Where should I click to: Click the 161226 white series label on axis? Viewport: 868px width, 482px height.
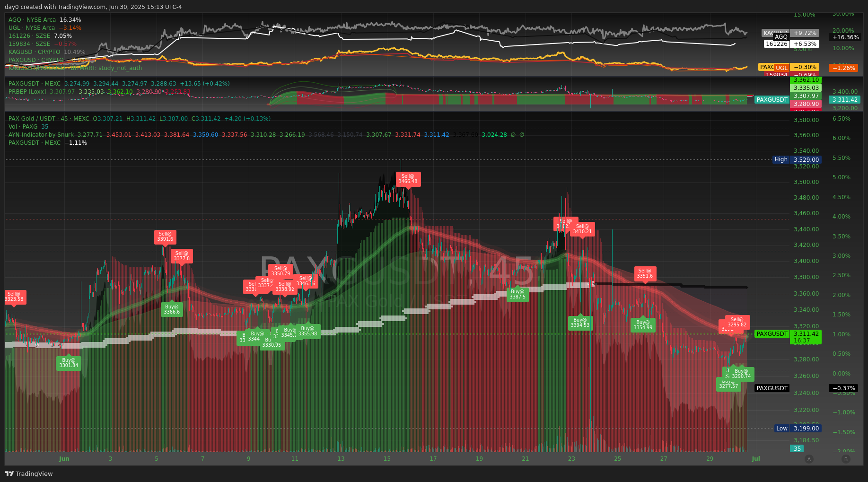tap(777, 44)
